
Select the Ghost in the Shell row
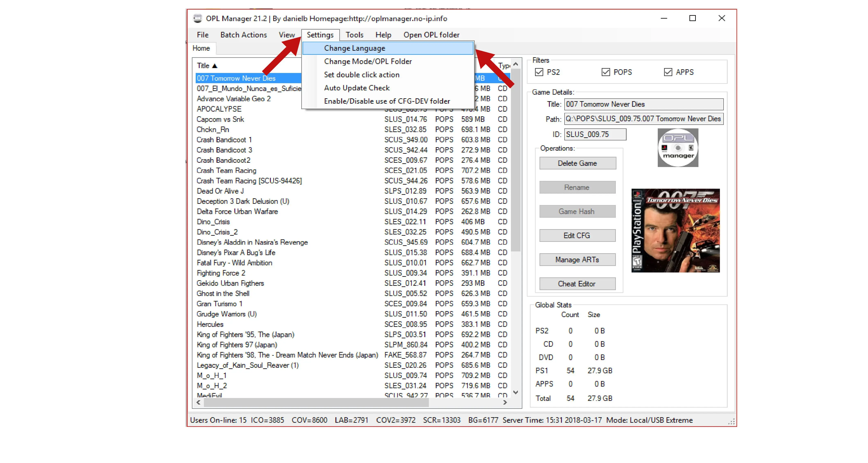click(353, 293)
